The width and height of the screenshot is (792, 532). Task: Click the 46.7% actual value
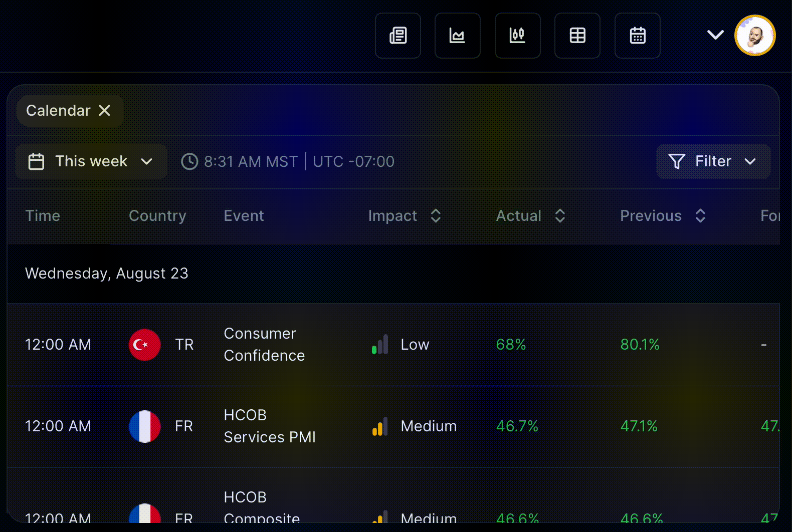[517, 426]
